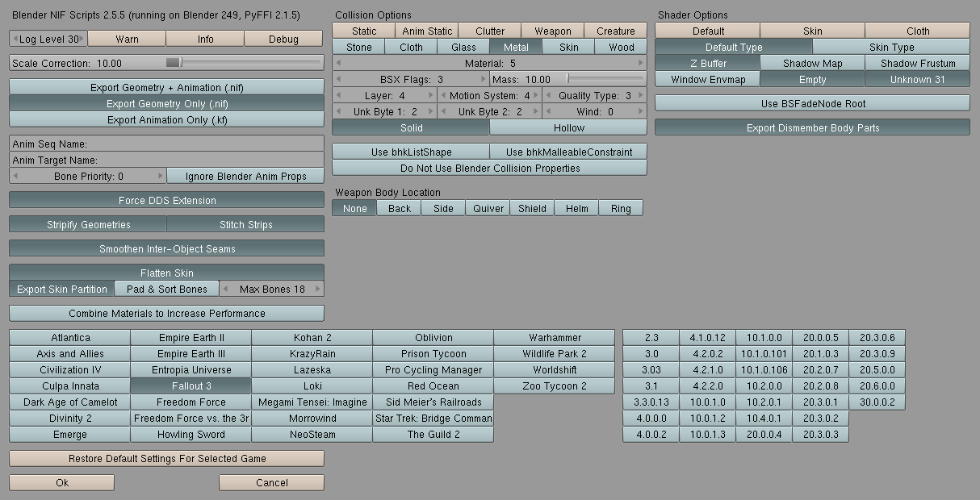The height and width of the screenshot is (500, 980).
Task: Toggle Pad & Sort Bones
Action: pyautogui.click(x=166, y=289)
